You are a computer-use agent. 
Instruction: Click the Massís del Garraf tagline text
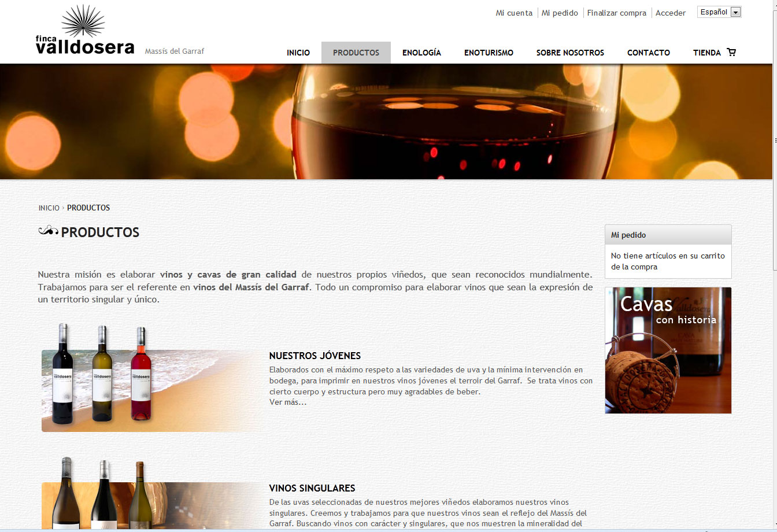click(175, 51)
